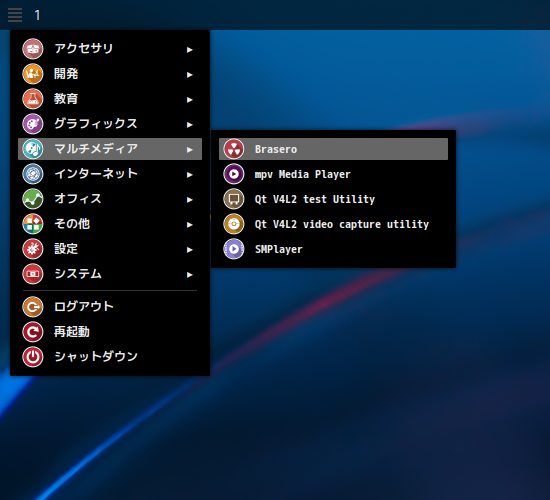Viewport: 550px width, 500px height.
Task: Expand the 教育 submenu arrow
Action: coord(189,100)
